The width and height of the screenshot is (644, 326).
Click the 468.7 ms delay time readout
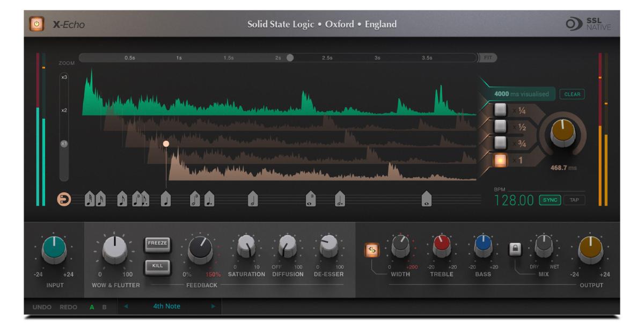pyautogui.click(x=563, y=168)
